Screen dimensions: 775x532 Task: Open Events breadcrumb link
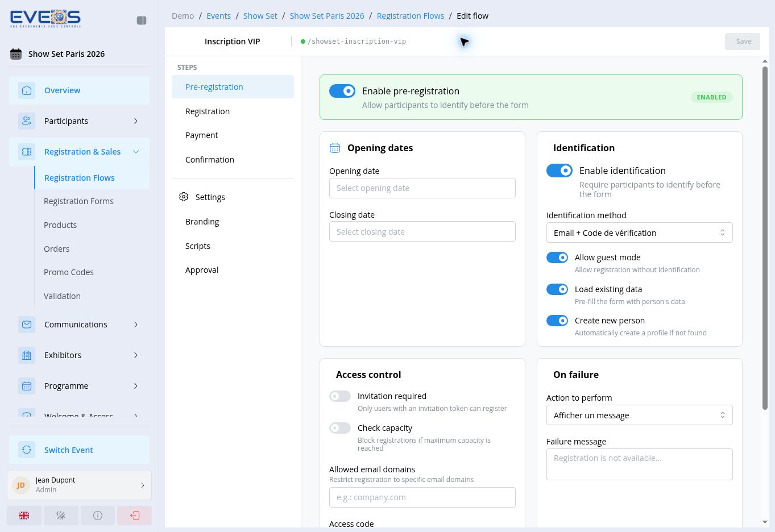218,16
